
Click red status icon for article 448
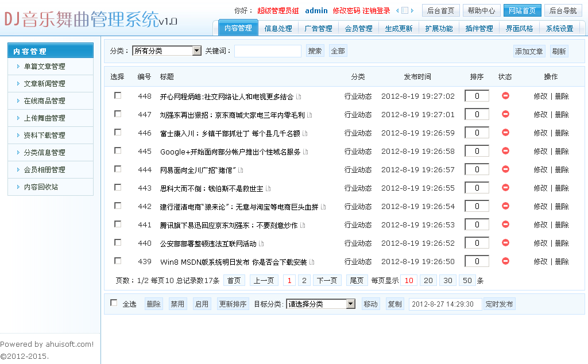pyautogui.click(x=505, y=96)
